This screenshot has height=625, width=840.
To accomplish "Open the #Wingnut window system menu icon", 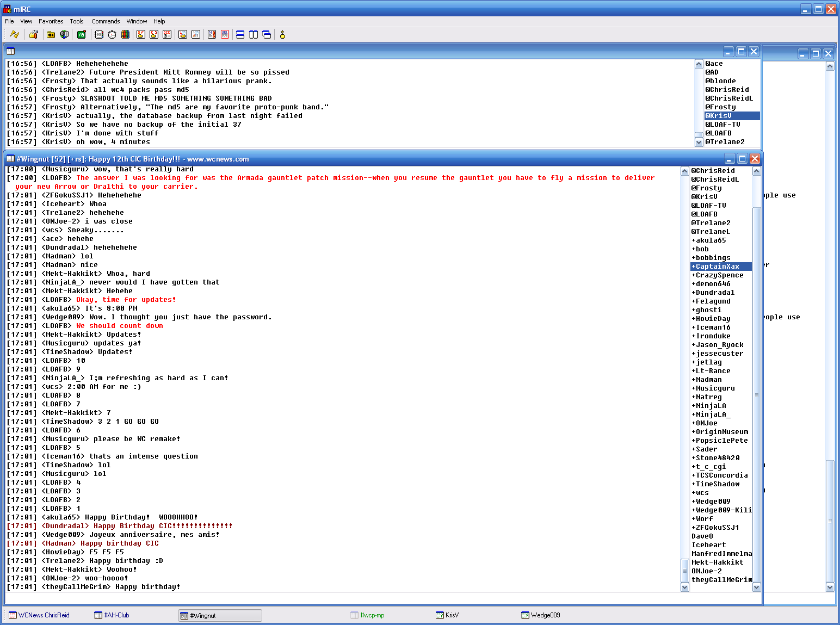I will click(x=10, y=159).
